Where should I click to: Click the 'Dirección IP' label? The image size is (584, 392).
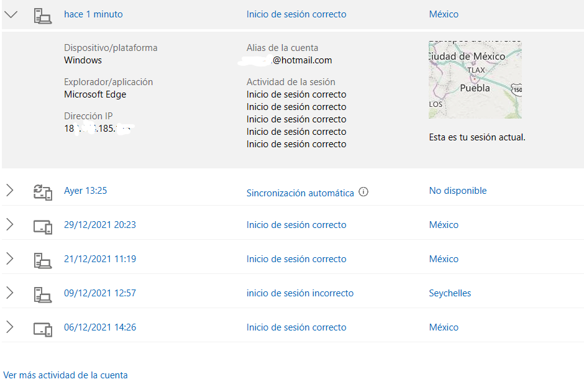[88, 116]
